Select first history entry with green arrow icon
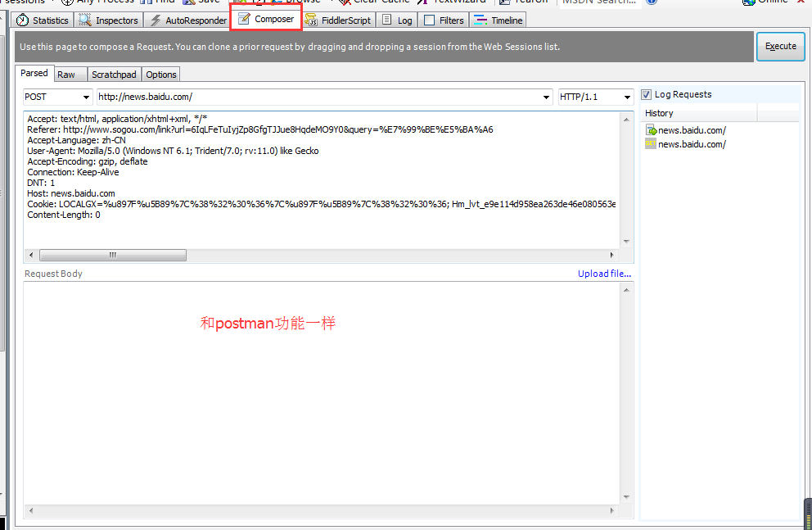Screen dimensions: 812x530 click(686, 130)
